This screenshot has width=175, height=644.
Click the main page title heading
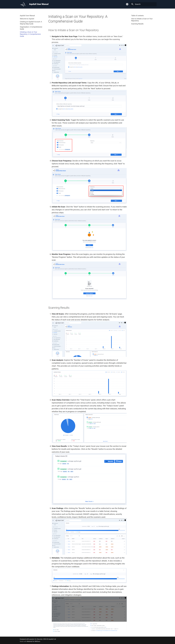click(78, 19)
